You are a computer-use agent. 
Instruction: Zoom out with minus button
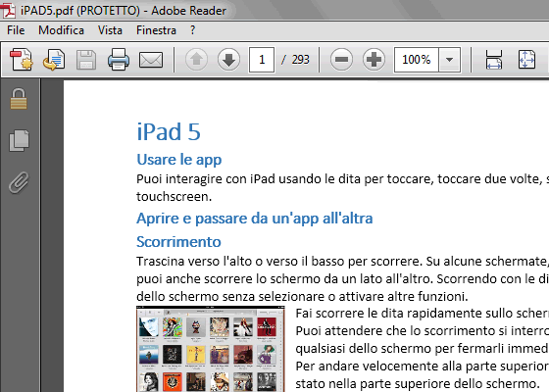[x=341, y=60]
